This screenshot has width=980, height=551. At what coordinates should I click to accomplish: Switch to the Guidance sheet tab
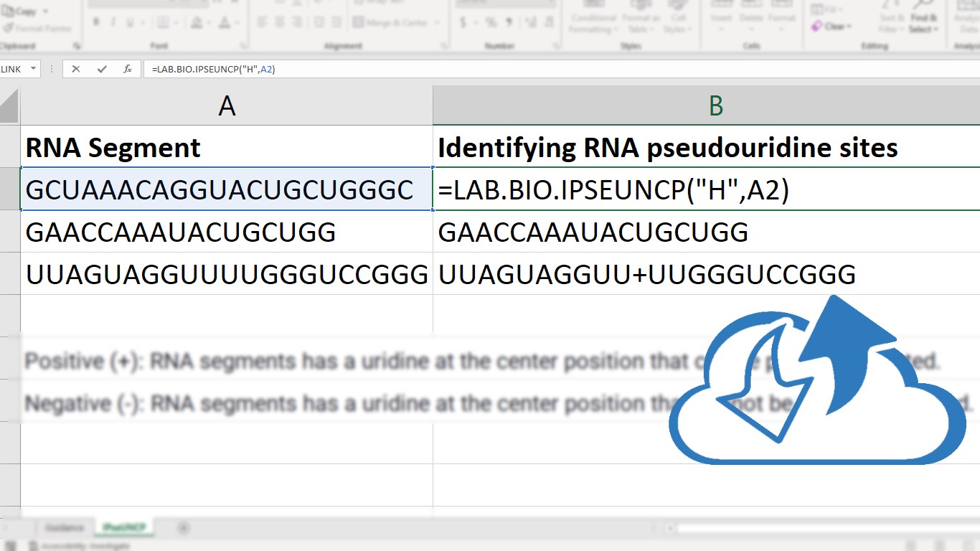coord(65,528)
